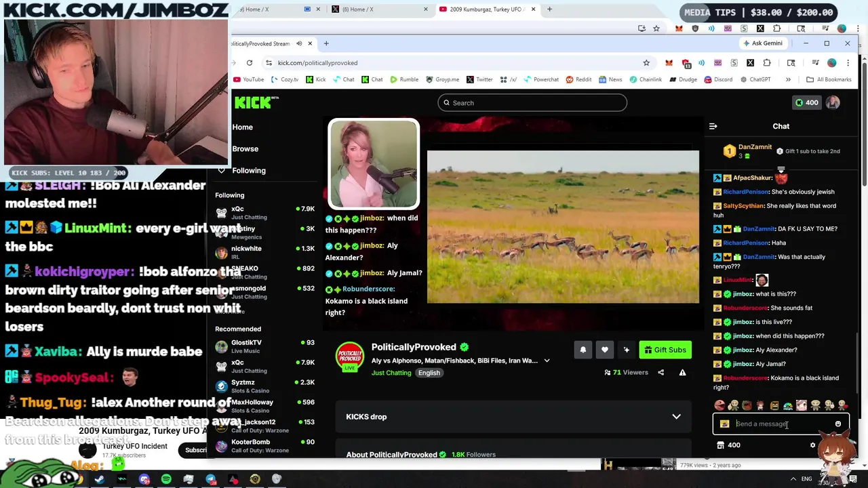Click the Just Chatting category link

(391, 373)
